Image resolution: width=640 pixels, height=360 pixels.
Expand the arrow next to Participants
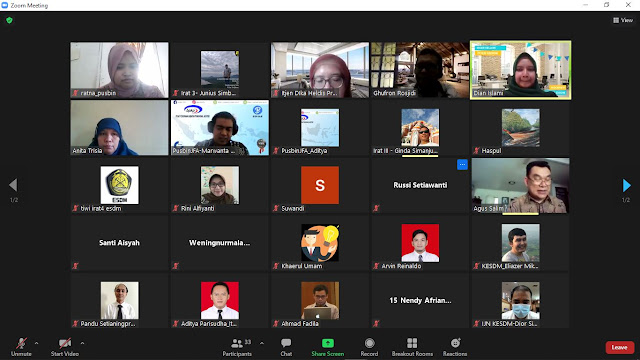[262, 343]
